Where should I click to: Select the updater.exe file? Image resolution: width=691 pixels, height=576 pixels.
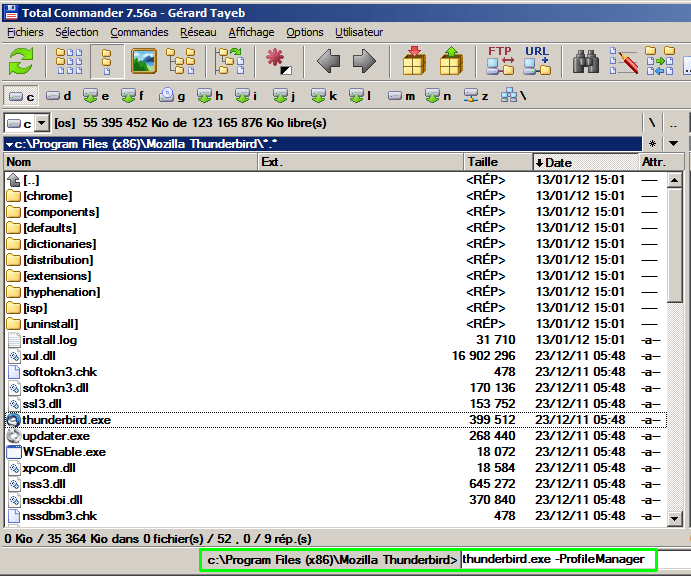[x=336, y=436]
